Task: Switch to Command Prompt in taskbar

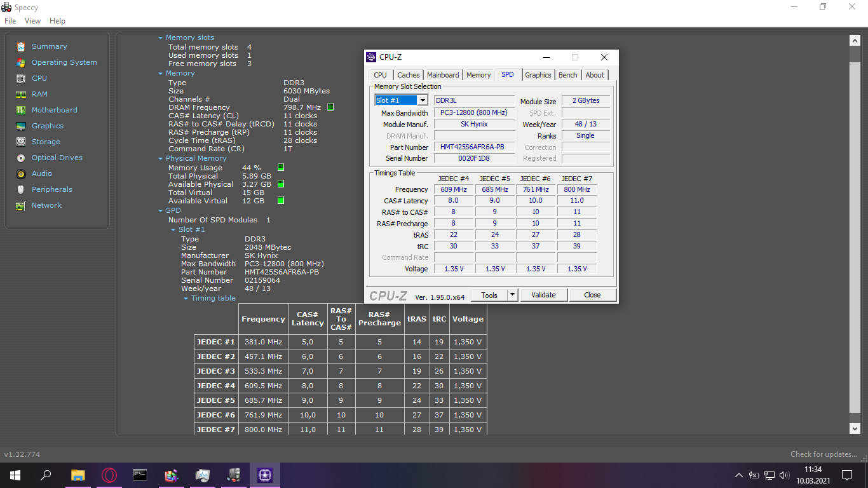Action: click(140, 475)
